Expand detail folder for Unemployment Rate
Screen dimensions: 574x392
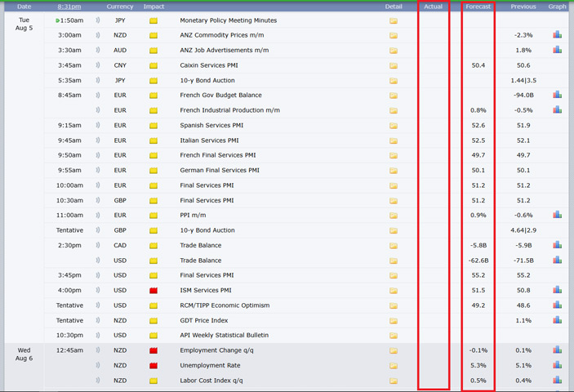393,366
